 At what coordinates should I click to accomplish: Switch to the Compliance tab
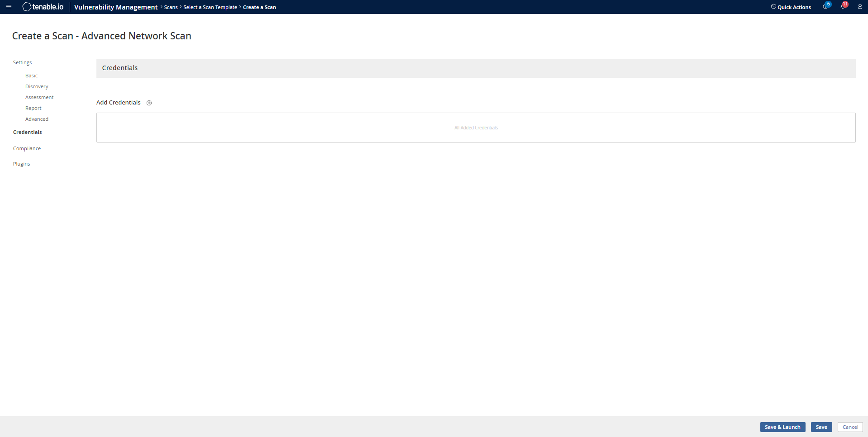point(27,148)
